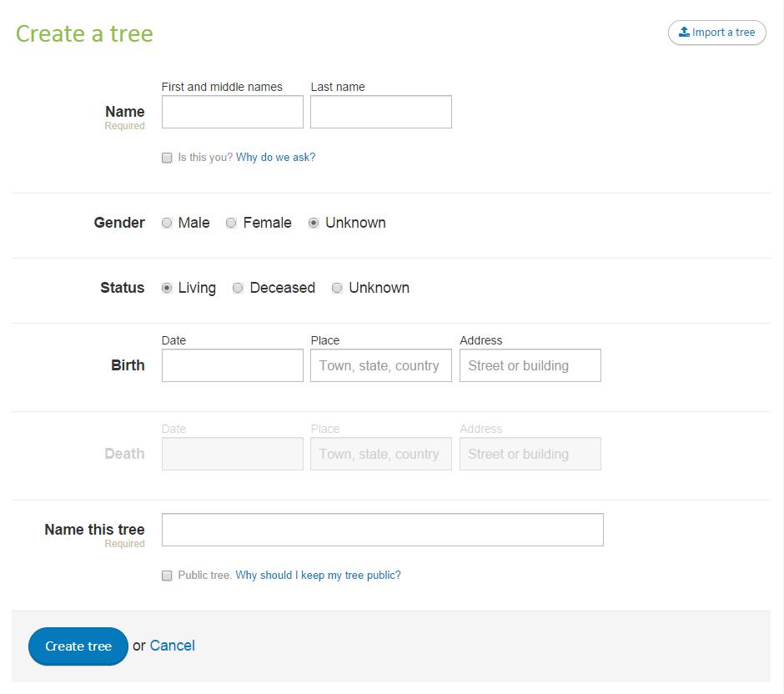Image resolution: width=784 pixels, height=694 pixels.
Task: Click the Create tree button
Action: point(78,646)
